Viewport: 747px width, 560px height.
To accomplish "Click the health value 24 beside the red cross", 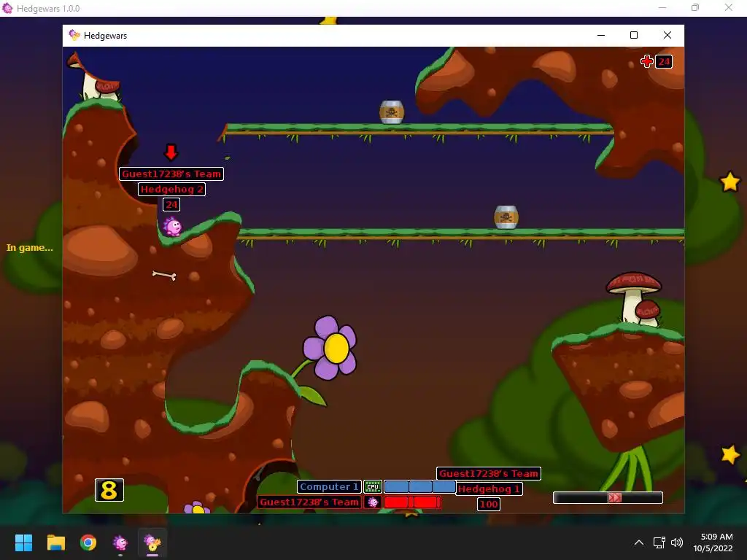I will coord(664,62).
